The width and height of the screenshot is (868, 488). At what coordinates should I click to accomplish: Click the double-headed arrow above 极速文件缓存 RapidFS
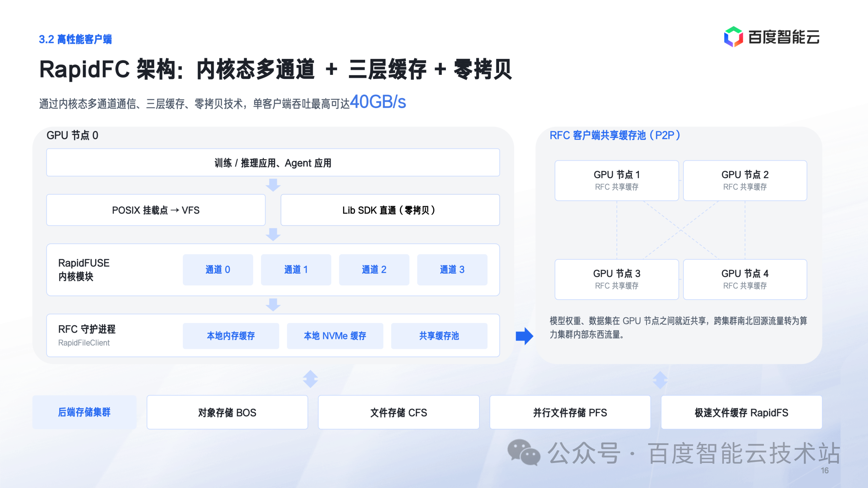point(660,380)
